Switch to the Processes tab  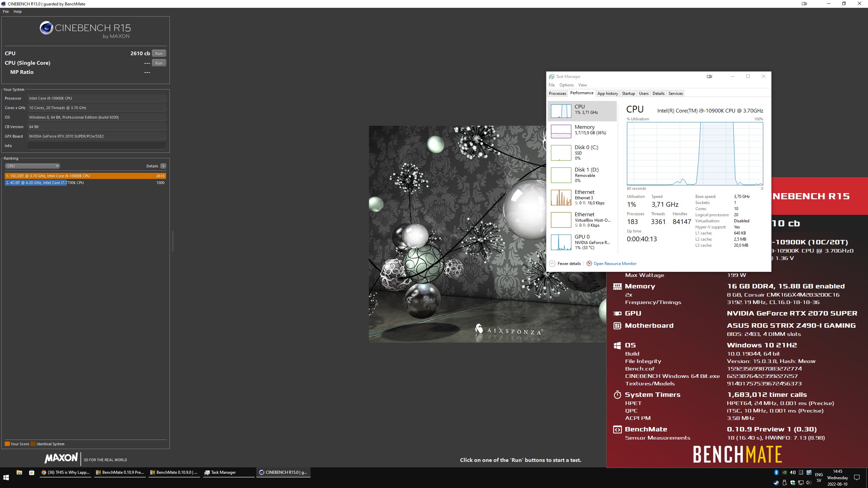[557, 94]
